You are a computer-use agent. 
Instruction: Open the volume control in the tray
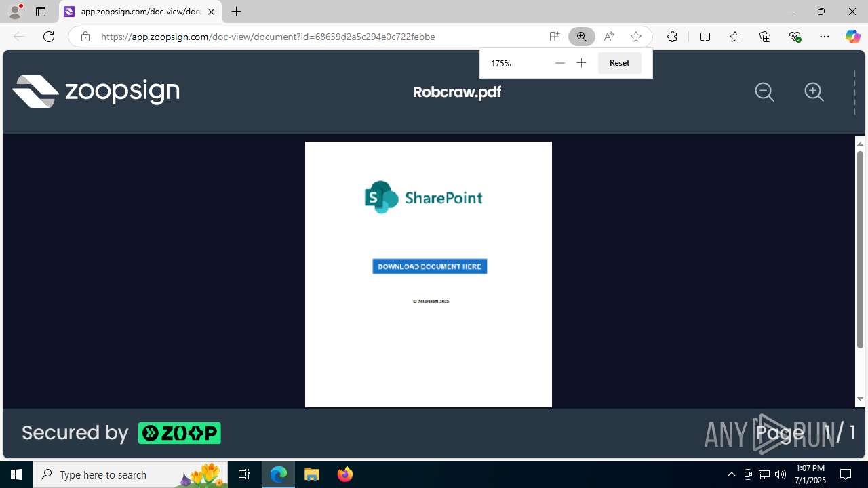tap(781, 474)
